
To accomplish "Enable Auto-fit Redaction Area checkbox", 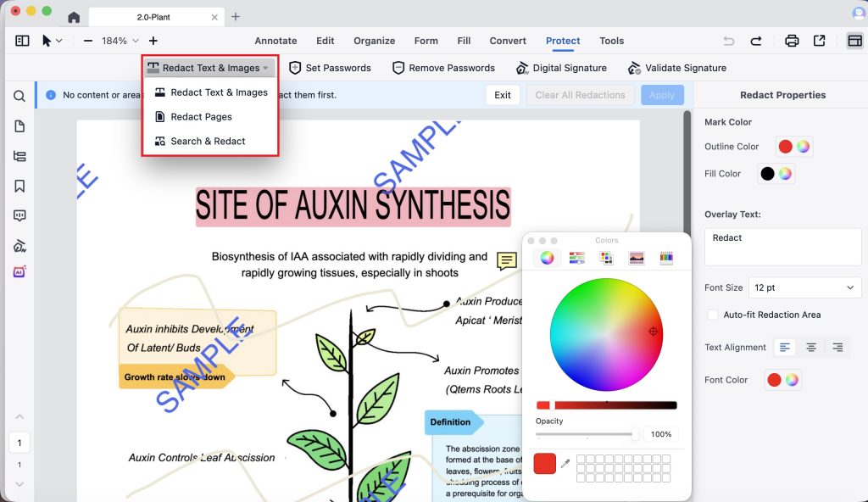I will click(712, 315).
